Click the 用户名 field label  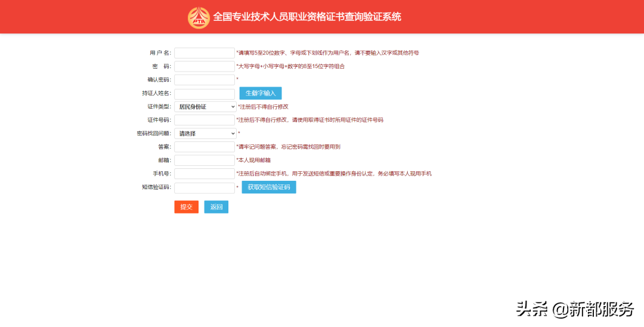coord(160,53)
